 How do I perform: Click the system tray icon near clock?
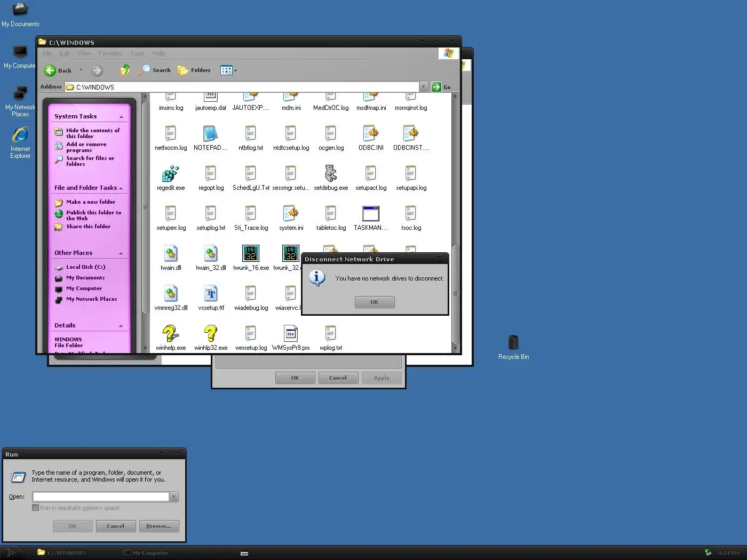tap(708, 553)
